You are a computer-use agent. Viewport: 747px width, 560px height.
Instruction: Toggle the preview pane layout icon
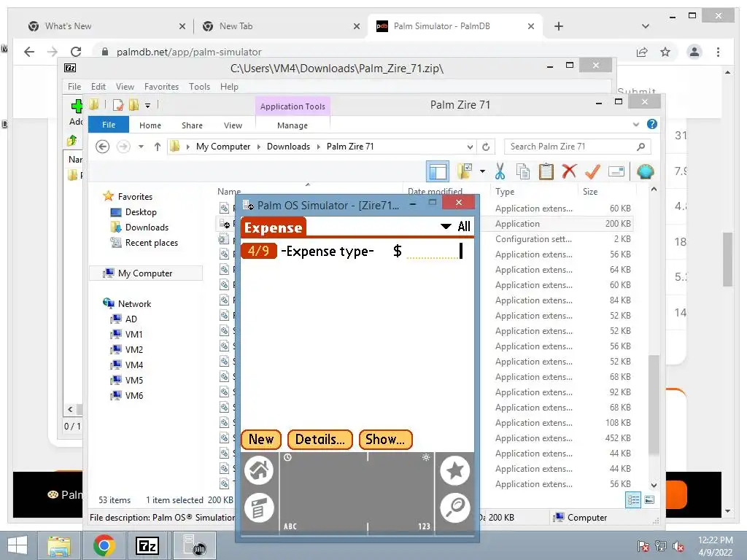438,171
